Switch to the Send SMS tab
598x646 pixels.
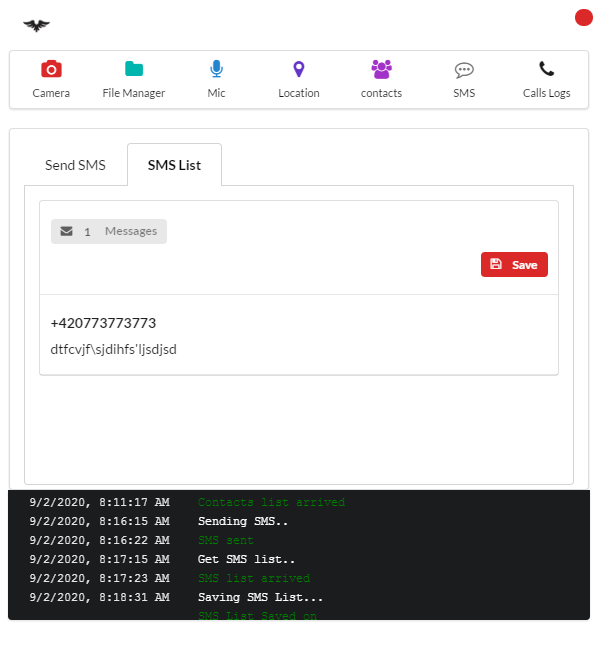tap(75, 165)
